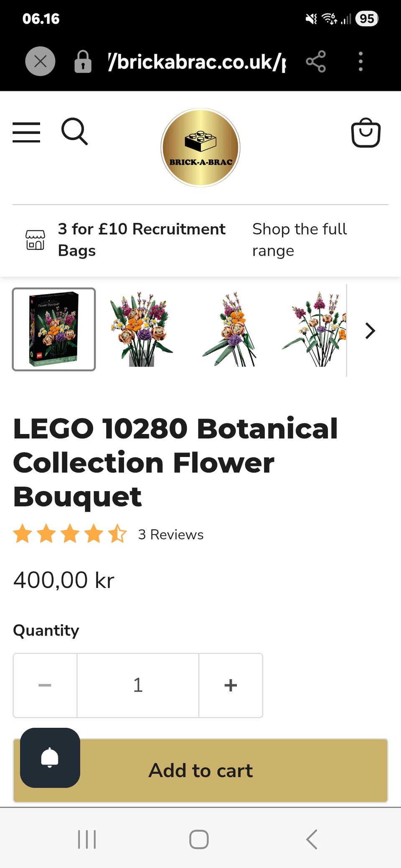
Task: Open the 3 Reviews link
Action: [170, 535]
